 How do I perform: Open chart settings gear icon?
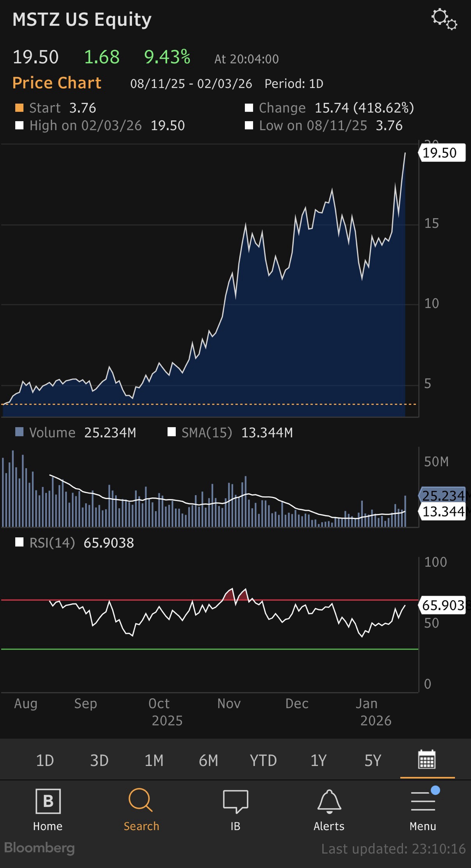pos(444,19)
